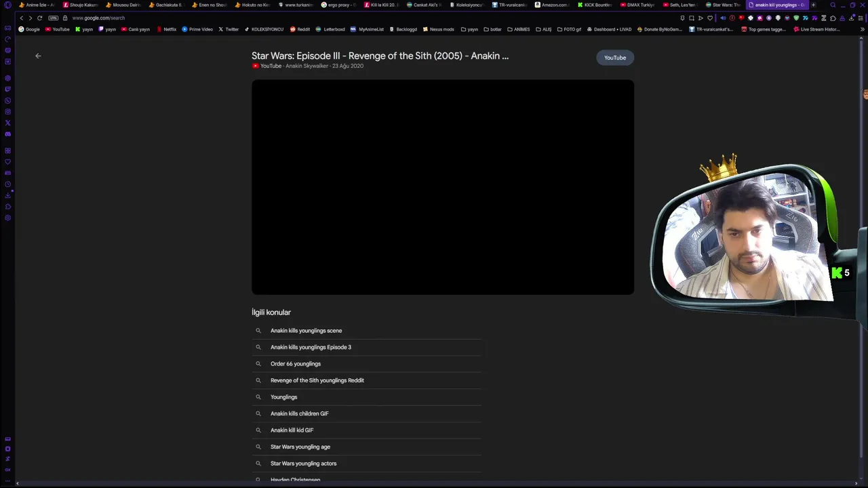Switch to the KICK Bounties tab

[595, 5]
